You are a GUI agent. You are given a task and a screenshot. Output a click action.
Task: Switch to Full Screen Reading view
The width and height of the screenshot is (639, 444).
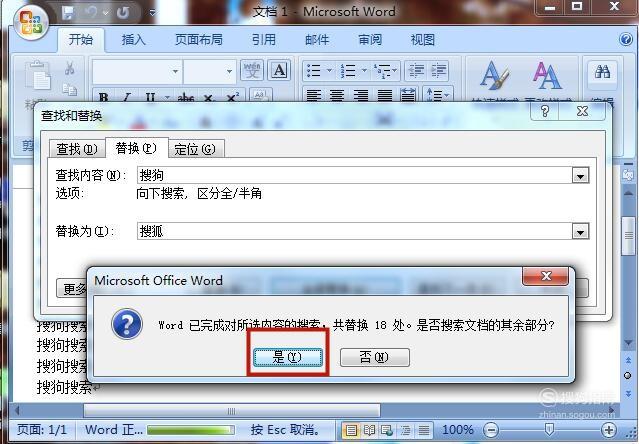coord(369,430)
